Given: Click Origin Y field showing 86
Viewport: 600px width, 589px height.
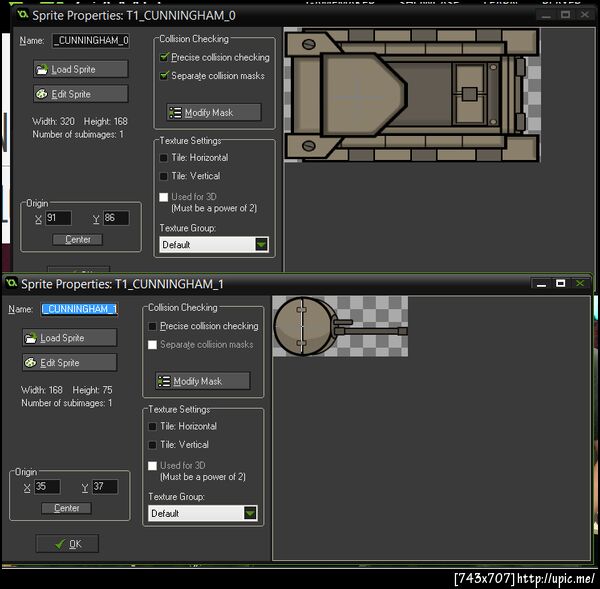Looking at the screenshot, I should (x=116, y=218).
